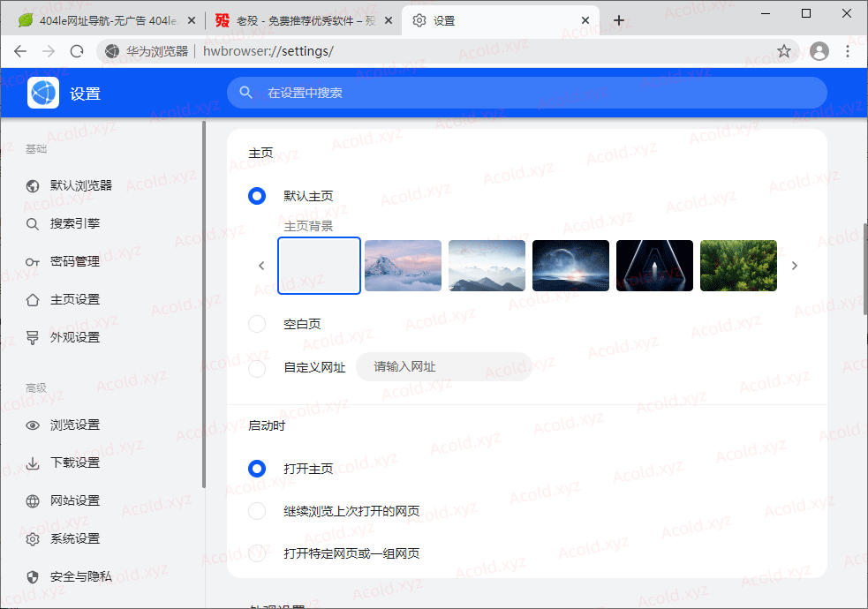Image resolution: width=868 pixels, height=609 pixels.
Task: Reload the page with the refresh icon
Action: [77, 51]
